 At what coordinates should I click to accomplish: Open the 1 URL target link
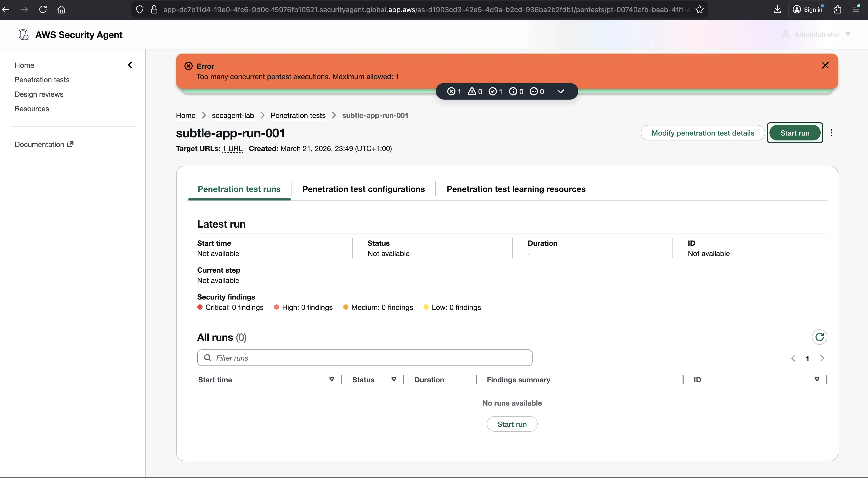point(233,149)
